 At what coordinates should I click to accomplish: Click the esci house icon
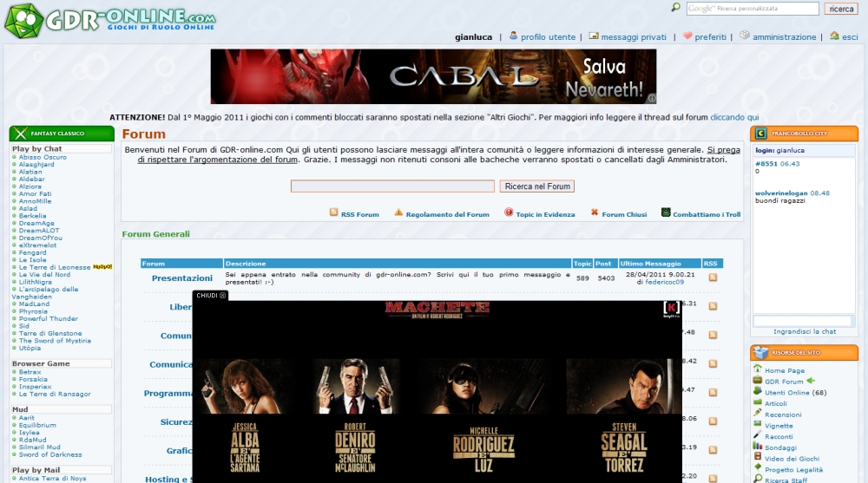pyautogui.click(x=834, y=36)
